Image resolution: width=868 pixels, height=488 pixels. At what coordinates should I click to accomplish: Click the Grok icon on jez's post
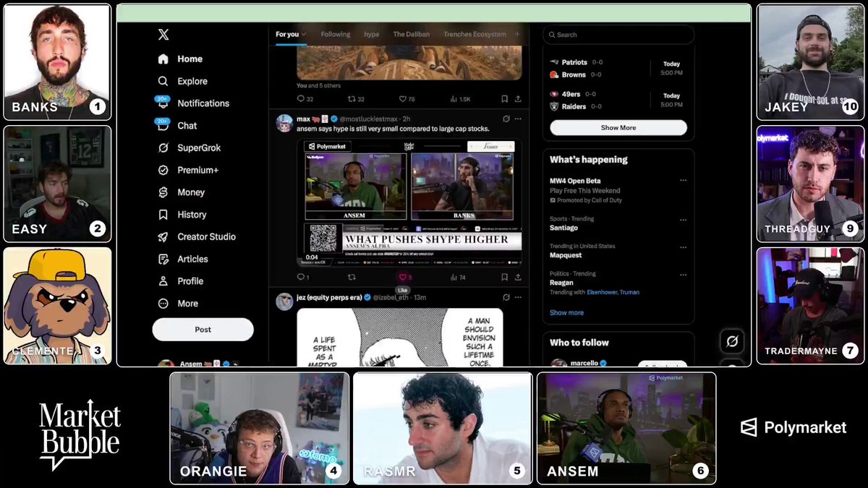coord(506,297)
